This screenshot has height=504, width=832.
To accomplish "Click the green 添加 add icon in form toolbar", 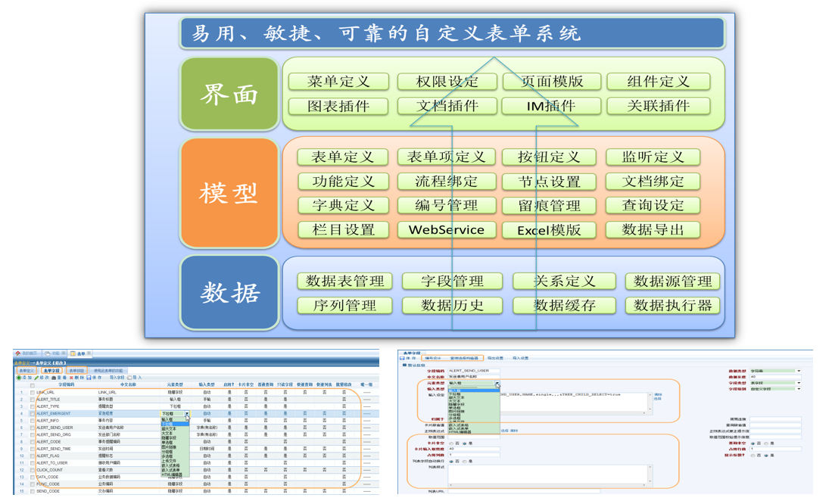I will point(19,378).
